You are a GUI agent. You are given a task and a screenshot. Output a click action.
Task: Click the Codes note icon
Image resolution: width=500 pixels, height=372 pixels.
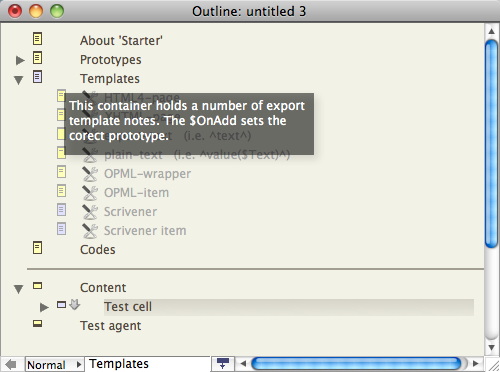coord(37,248)
